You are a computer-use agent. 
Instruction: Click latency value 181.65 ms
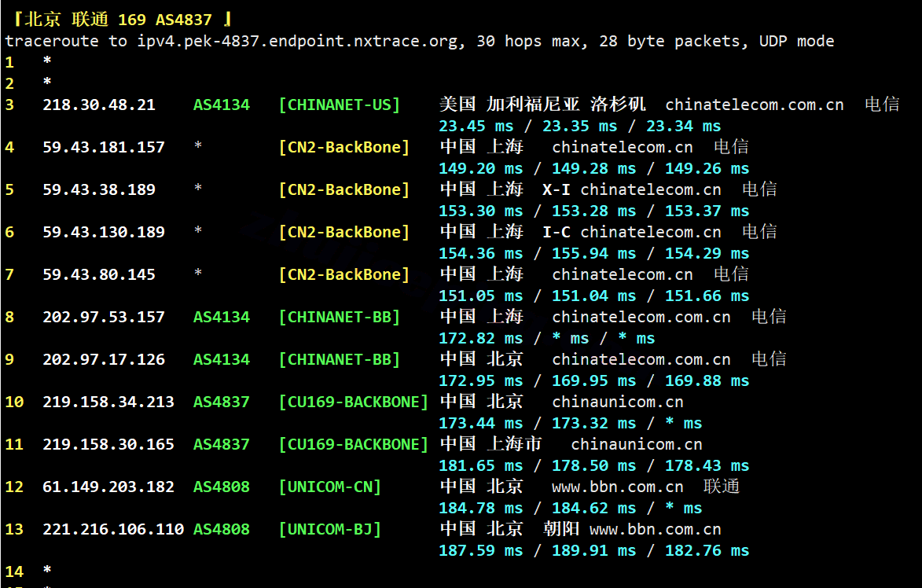[481, 465]
